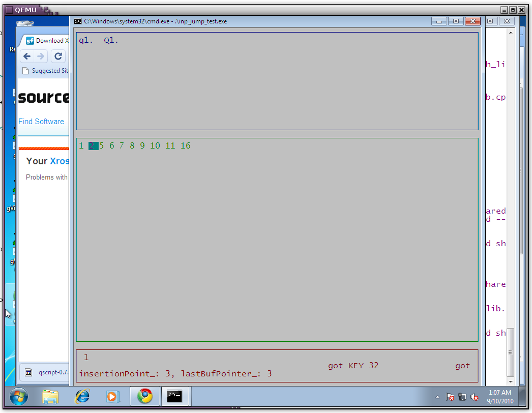This screenshot has width=532, height=413.
Task: Show hidden system tray icons
Action: point(437,397)
